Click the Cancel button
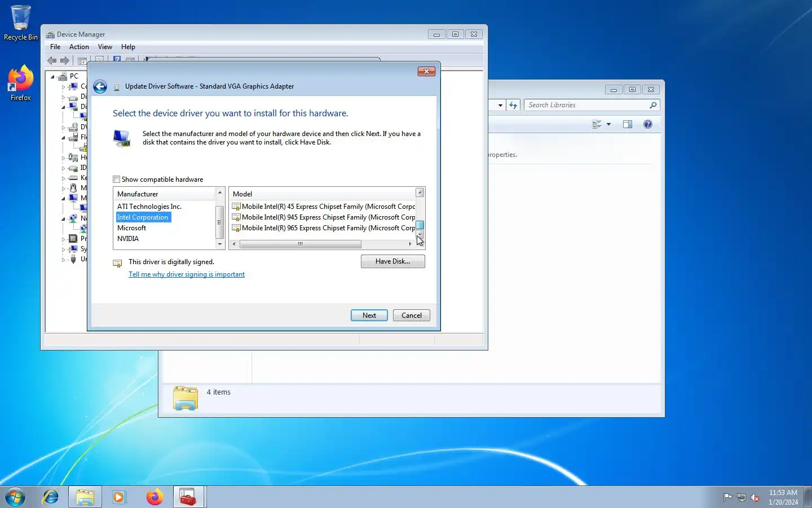 (x=412, y=316)
